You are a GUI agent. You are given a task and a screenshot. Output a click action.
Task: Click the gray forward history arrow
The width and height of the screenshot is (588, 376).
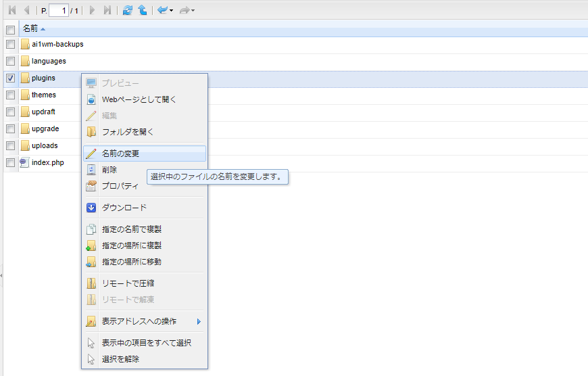click(x=184, y=10)
